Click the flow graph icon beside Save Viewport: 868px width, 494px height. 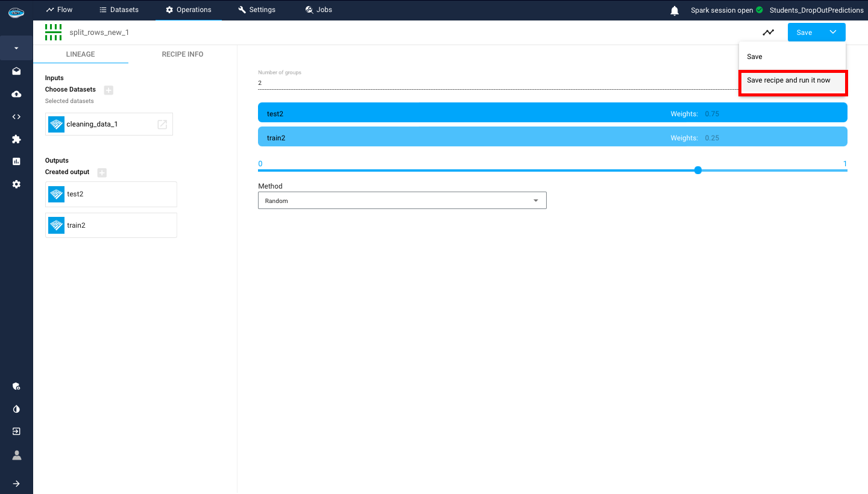pos(768,33)
